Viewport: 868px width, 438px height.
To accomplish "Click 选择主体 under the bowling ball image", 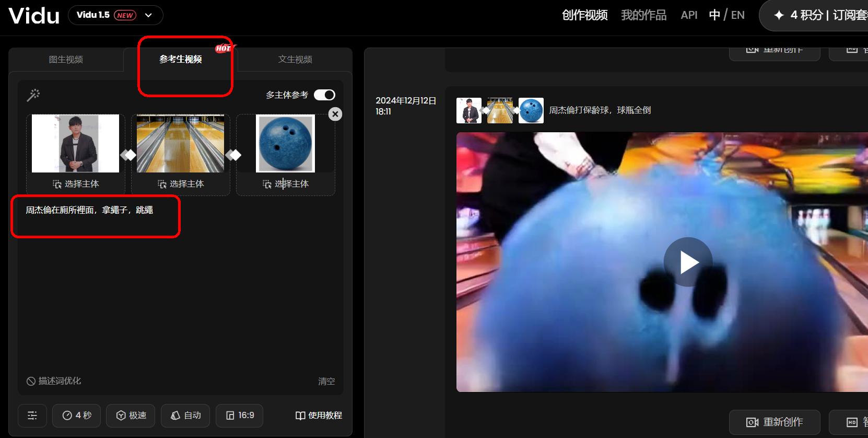I will pyautogui.click(x=286, y=184).
